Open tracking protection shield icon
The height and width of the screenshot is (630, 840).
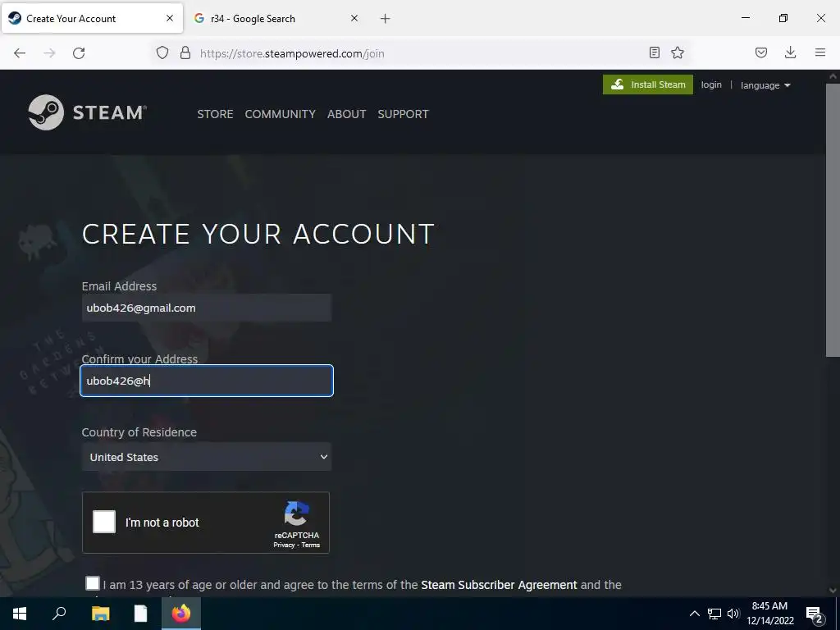162,53
